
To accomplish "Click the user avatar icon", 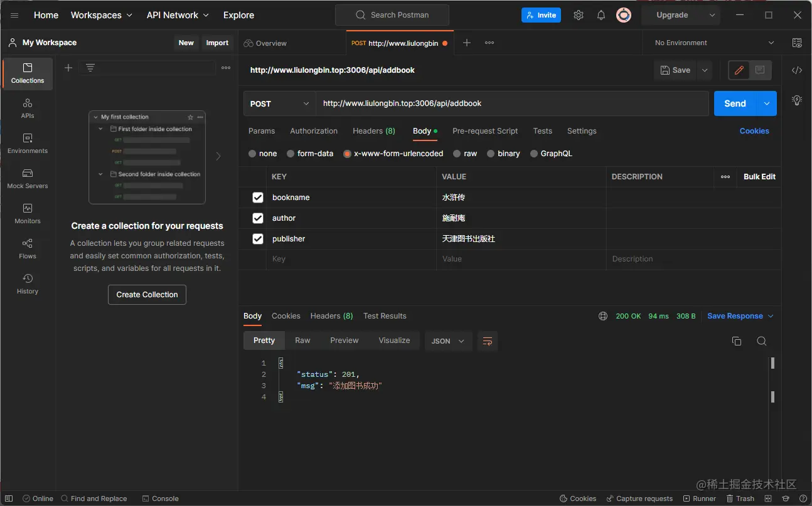I will pos(624,15).
